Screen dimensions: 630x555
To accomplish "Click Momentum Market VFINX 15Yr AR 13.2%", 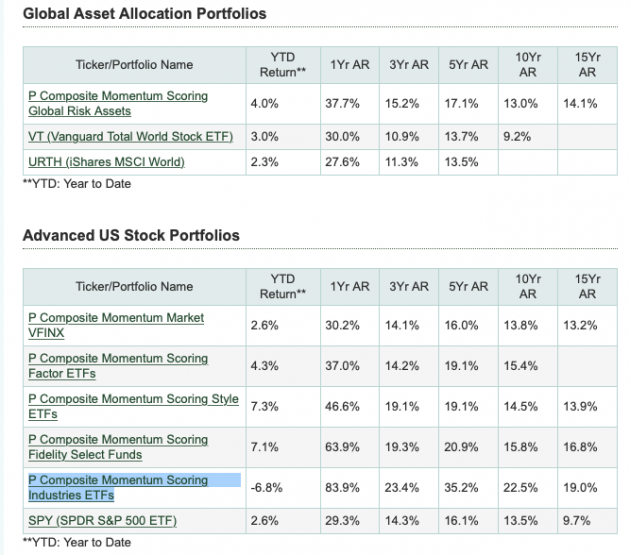I will [x=580, y=325].
